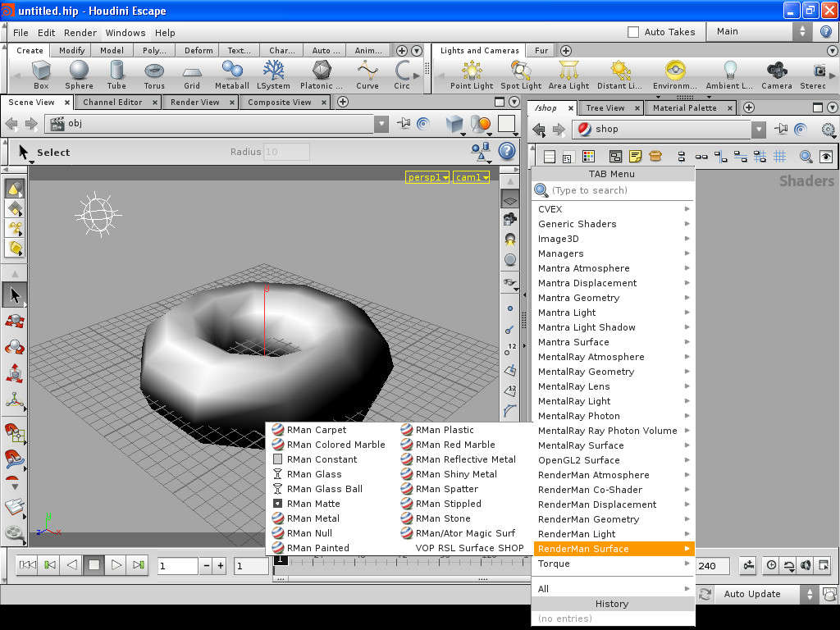Toggle the realtime playback clock button

pyautogui.click(x=771, y=564)
